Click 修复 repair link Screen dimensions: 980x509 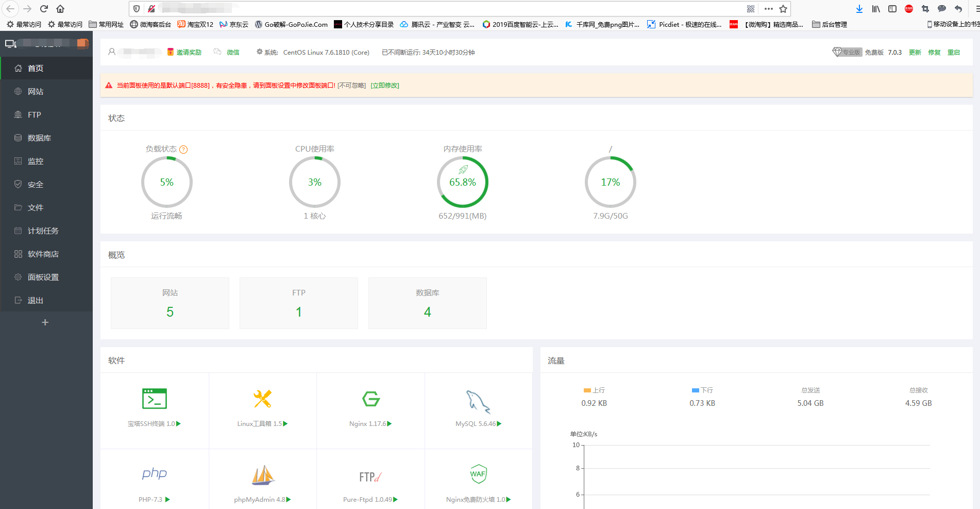(934, 52)
